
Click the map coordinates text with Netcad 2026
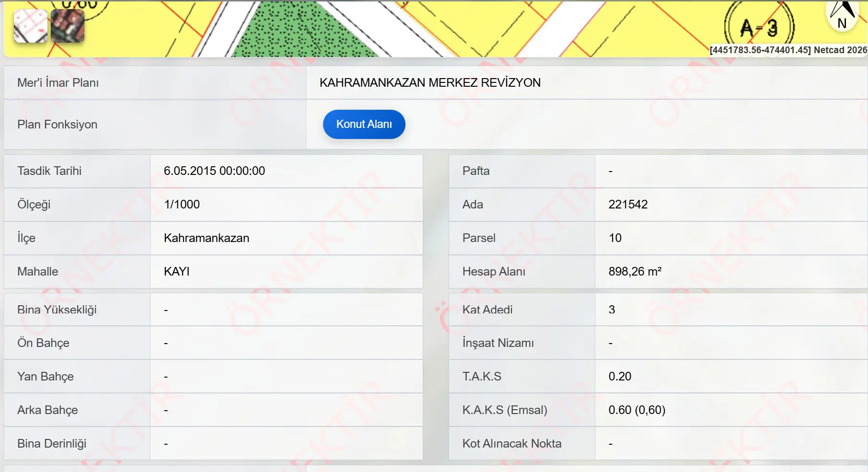coord(788,50)
